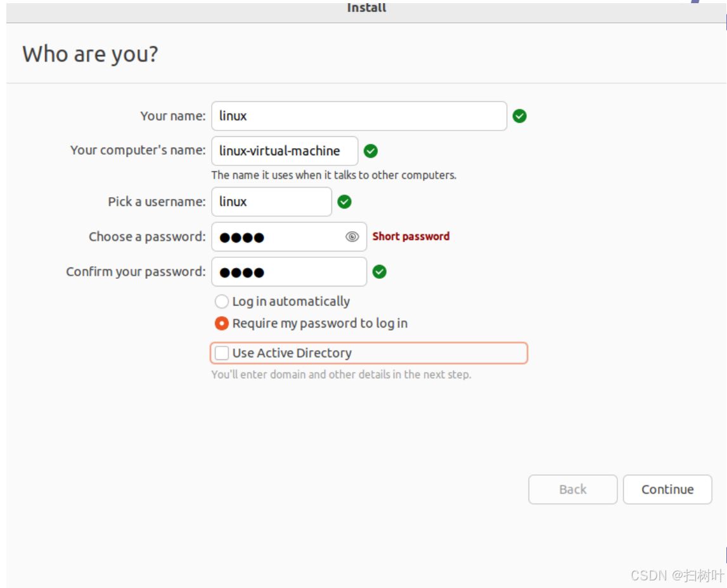Click the 'Pick a username:' label

pyautogui.click(x=157, y=201)
